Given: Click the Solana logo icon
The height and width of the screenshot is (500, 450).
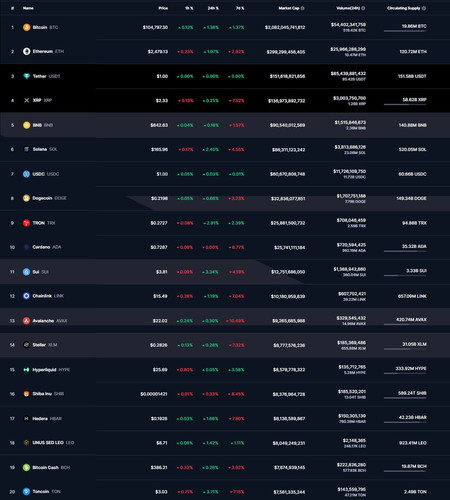Looking at the screenshot, I should click(26, 149).
